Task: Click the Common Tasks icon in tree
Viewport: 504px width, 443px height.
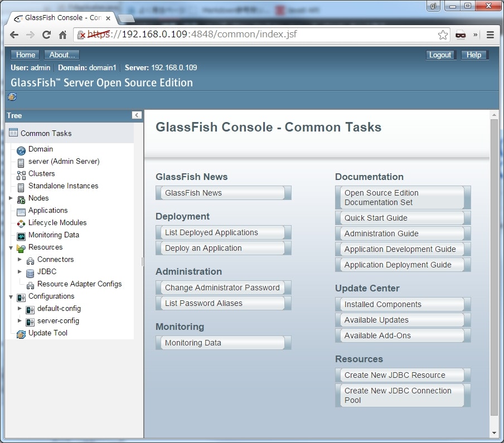Action: [x=13, y=133]
